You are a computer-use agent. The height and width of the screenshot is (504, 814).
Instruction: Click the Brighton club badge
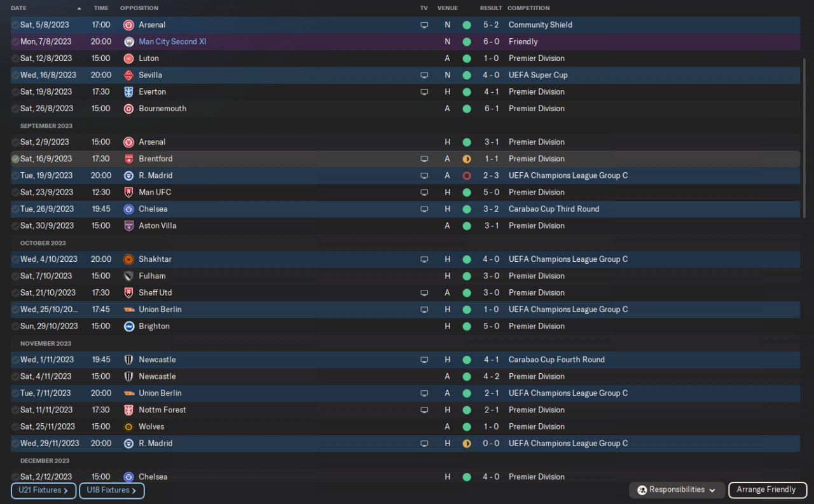point(128,326)
